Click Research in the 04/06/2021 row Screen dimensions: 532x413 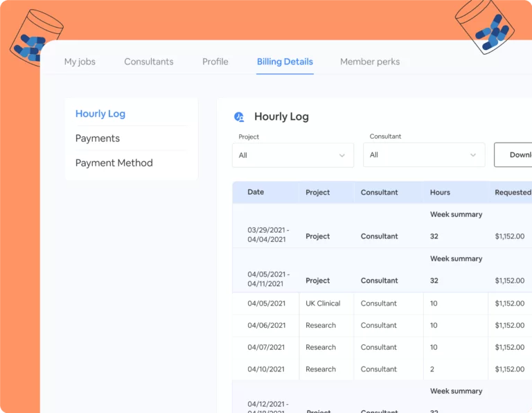321,326
